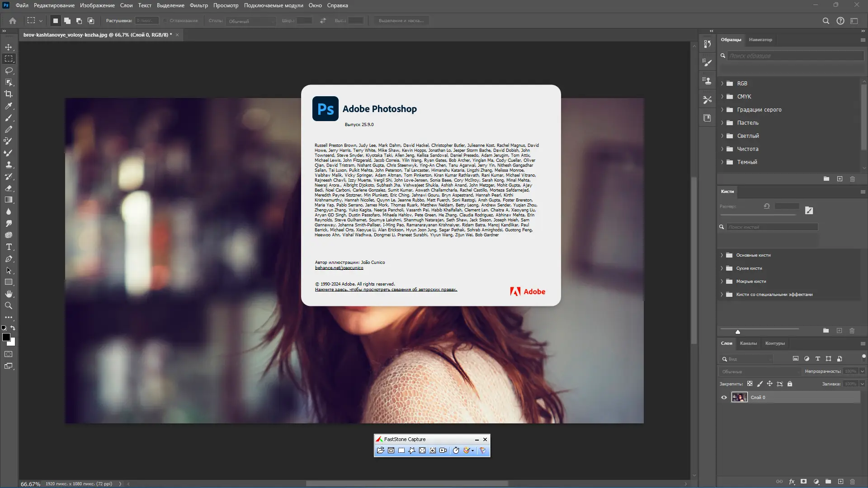Screen dimensions: 868x488
Task: Toggle Quick Mask mode
Action: tap(9, 354)
